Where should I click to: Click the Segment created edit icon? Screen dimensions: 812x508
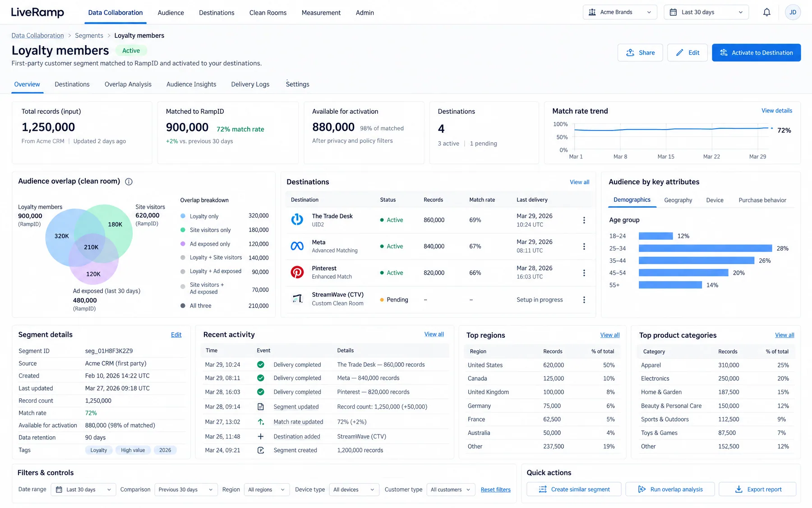click(260, 450)
